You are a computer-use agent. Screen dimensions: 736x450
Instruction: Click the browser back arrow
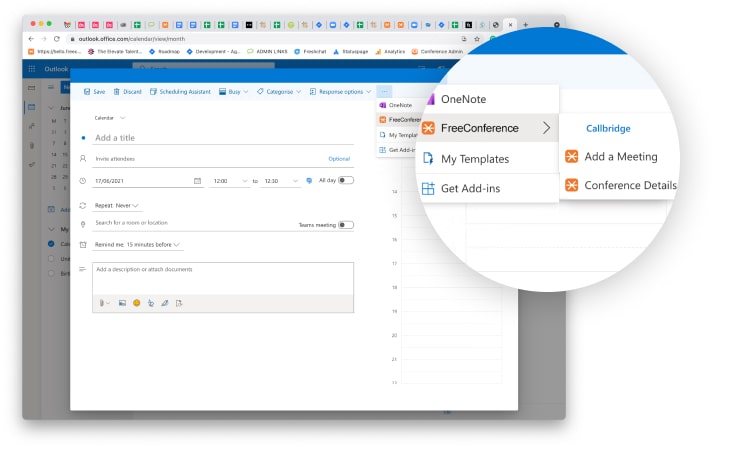[31, 39]
